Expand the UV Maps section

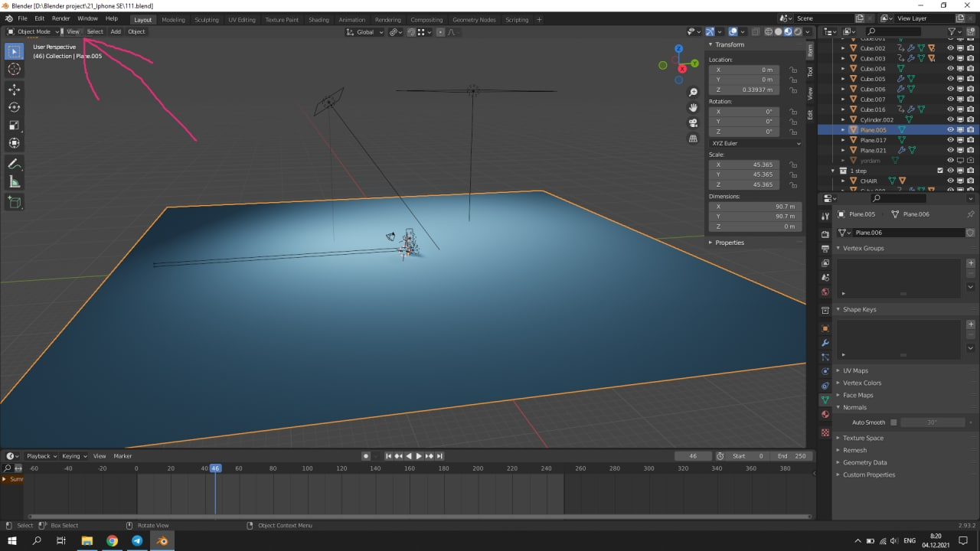[854, 370]
